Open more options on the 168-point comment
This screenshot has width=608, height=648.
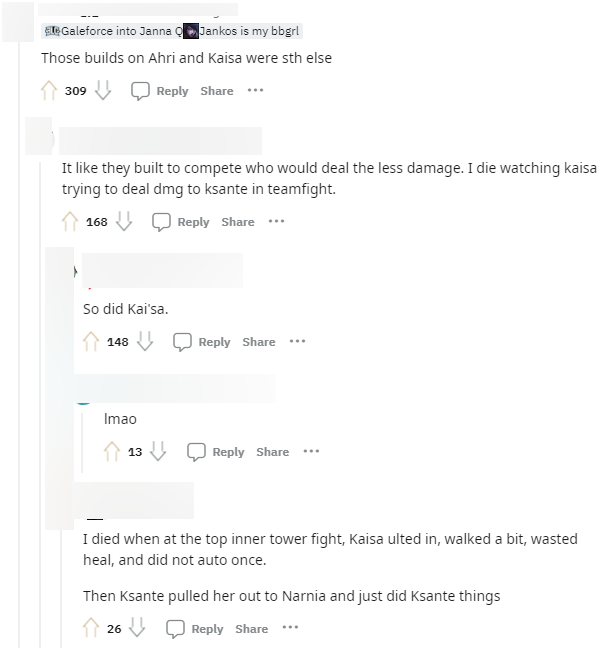(277, 222)
